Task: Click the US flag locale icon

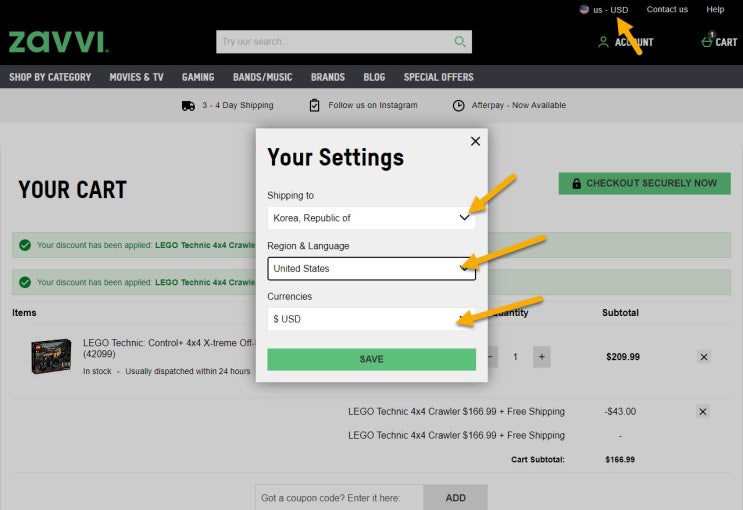Action: click(x=584, y=9)
